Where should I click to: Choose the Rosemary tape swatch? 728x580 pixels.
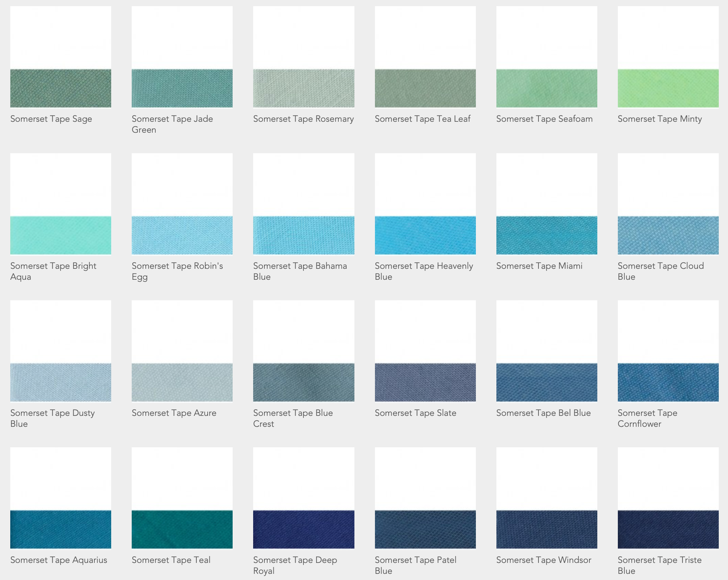coord(303,88)
